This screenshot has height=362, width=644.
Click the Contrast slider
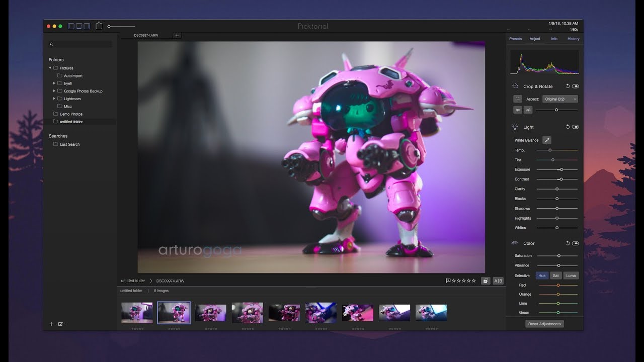[x=557, y=179]
